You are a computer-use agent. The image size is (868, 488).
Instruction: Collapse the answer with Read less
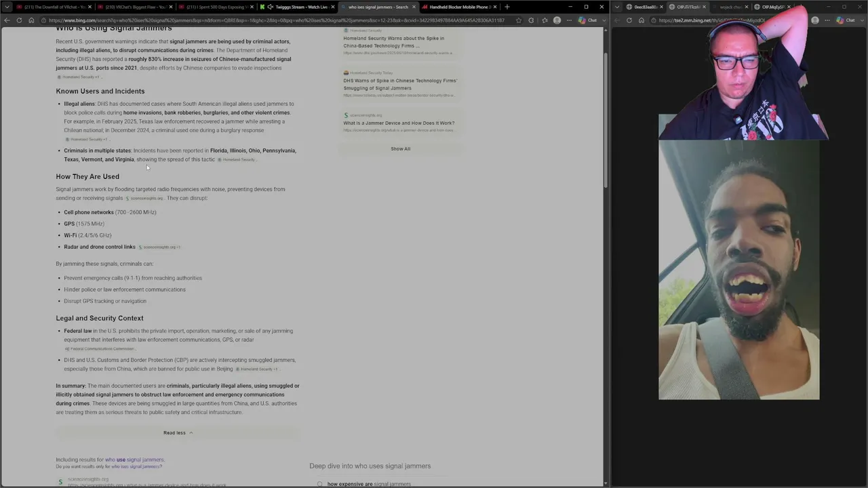click(x=178, y=432)
